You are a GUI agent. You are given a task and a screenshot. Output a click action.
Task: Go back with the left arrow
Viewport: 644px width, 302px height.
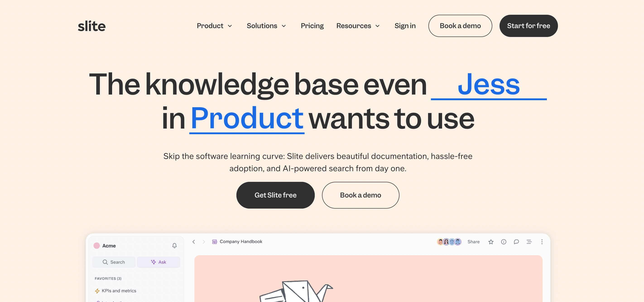click(194, 242)
